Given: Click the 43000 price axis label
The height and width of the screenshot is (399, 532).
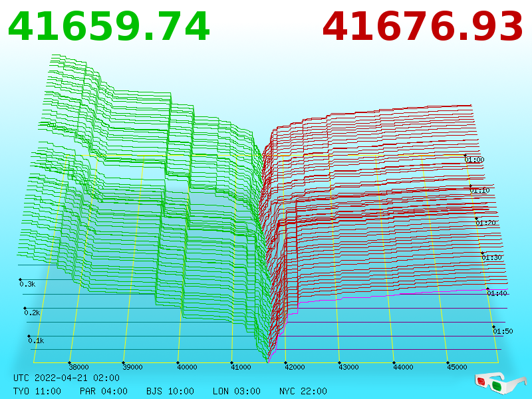Looking at the screenshot, I should pos(348,367).
